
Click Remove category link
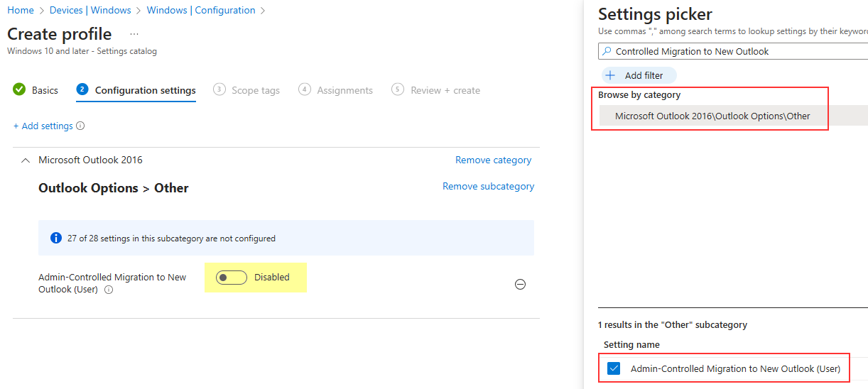click(493, 160)
